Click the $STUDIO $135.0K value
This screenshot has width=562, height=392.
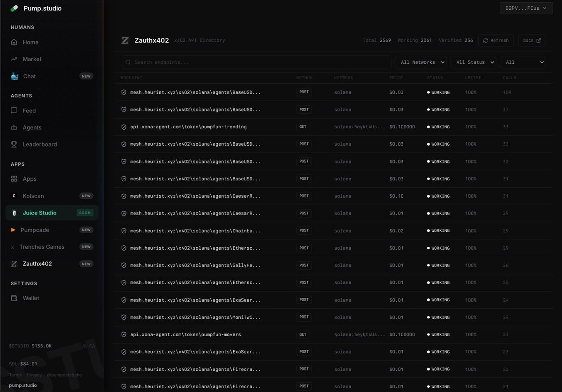pyautogui.click(x=30, y=346)
